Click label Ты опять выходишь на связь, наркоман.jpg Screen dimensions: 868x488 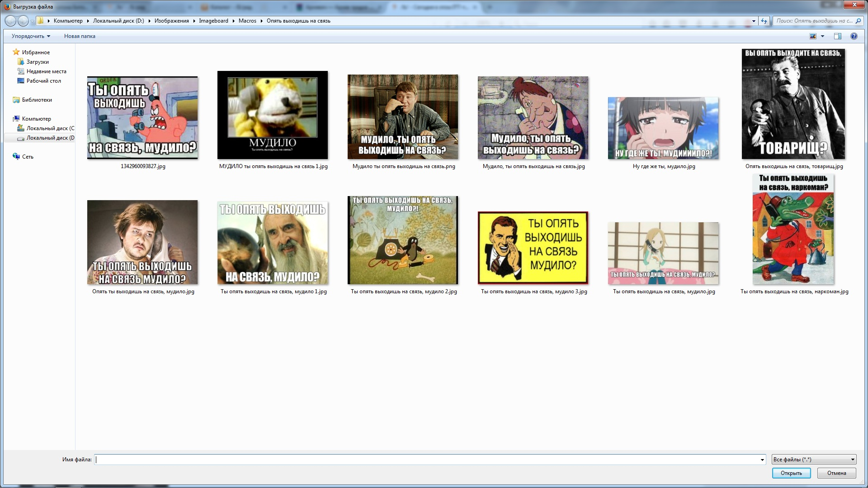[794, 291]
